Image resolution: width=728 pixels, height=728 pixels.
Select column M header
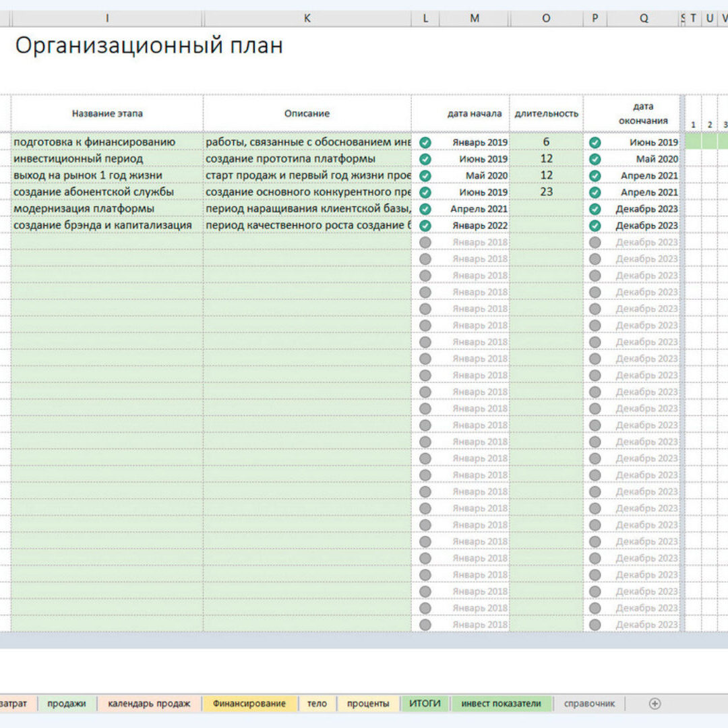click(x=475, y=19)
